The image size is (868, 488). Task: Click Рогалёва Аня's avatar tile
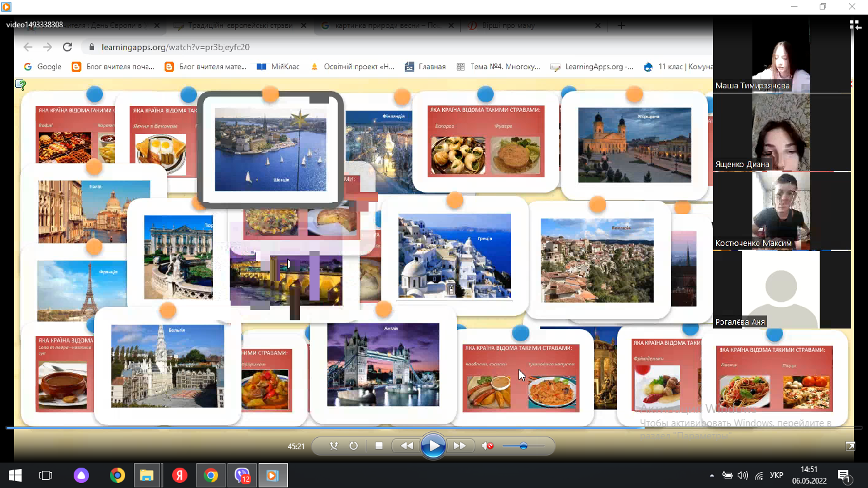[x=782, y=289]
